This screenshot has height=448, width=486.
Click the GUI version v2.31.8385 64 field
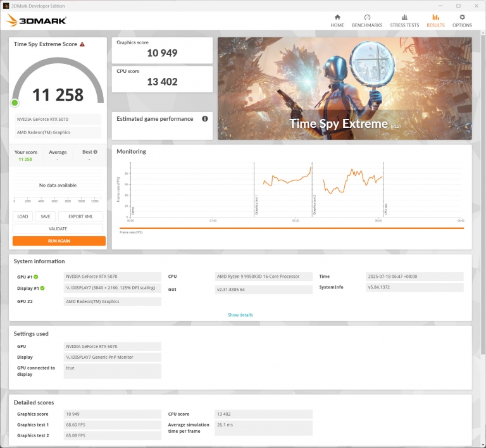pos(263,290)
